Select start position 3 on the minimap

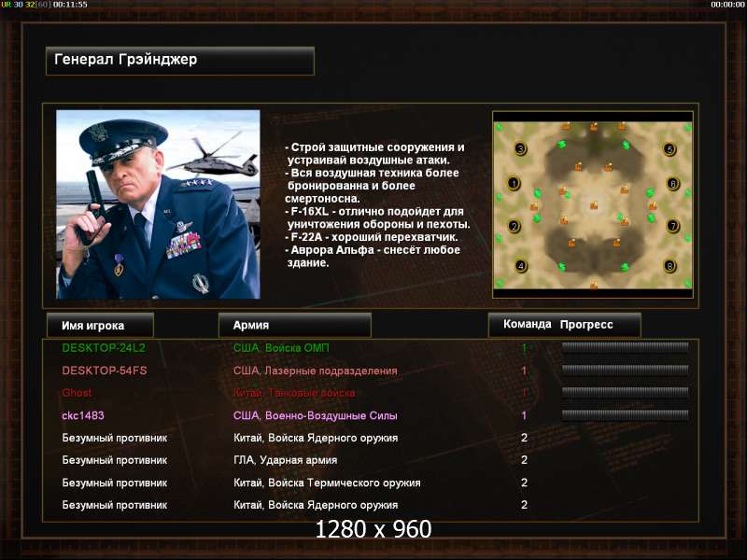pyautogui.click(x=521, y=148)
